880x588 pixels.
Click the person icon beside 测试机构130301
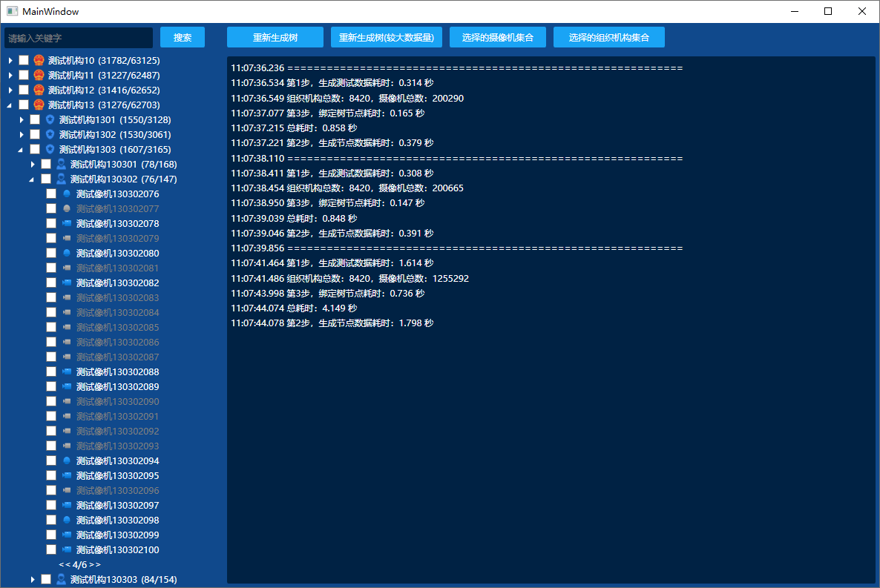[x=61, y=165]
